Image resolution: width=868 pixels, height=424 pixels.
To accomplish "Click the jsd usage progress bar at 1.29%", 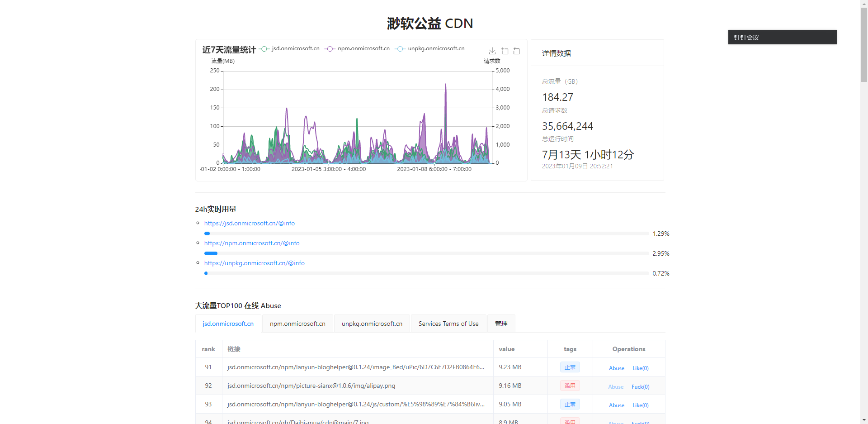I will [x=426, y=233].
